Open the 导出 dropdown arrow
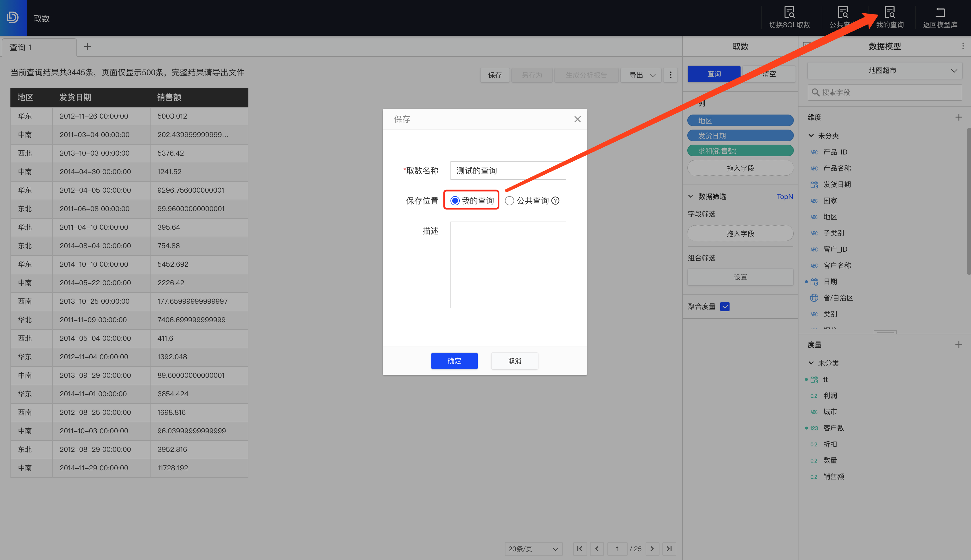Screen dimensions: 971x560 [x=653, y=75]
